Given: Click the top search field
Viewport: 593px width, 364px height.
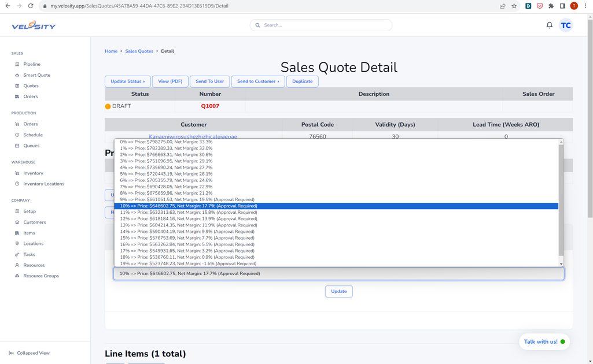Looking at the screenshot, I should pos(321,25).
